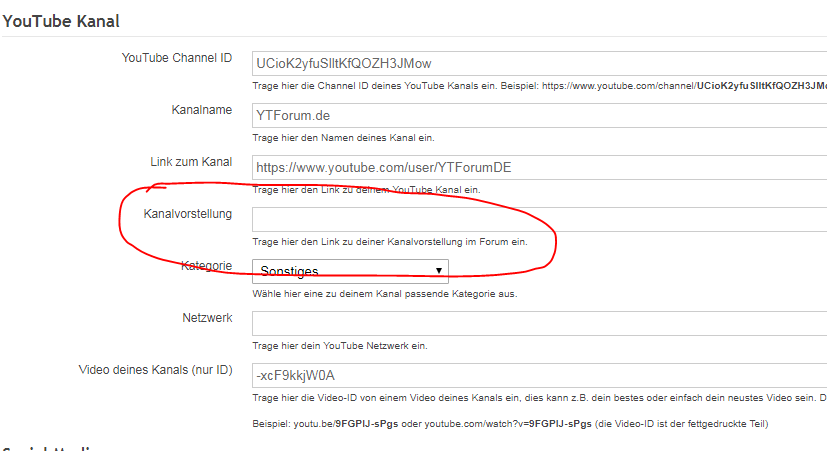This screenshot has height=451, width=827.
Task: Click the "Video deines Kanals (nur ID)" label
Action: 155,370
